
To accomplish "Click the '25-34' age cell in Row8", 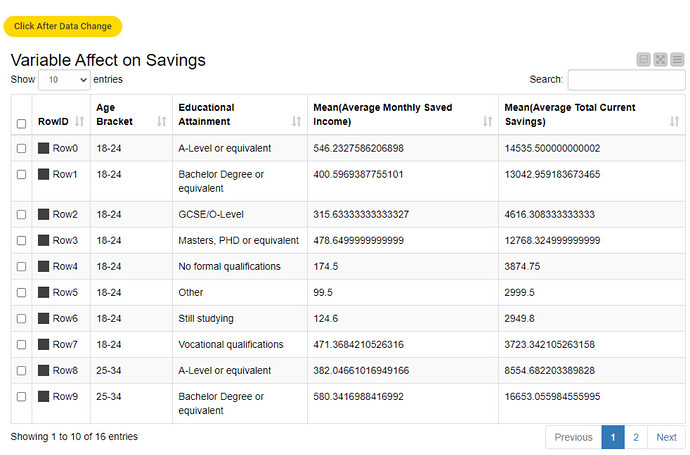I will (x=109, y=371).
